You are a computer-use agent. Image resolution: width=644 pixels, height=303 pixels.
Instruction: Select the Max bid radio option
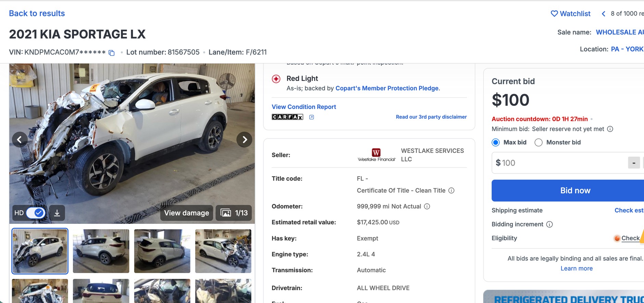coord(496,142)
